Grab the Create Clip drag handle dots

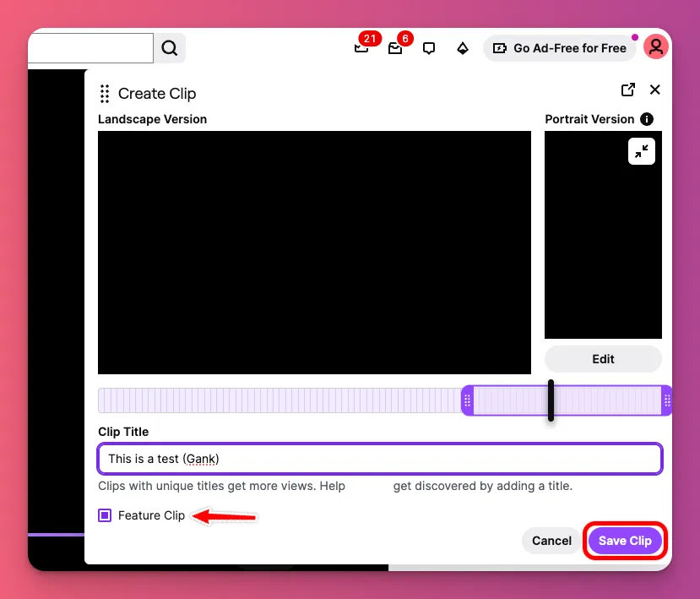pyautogui.click(x=105, y=93)
